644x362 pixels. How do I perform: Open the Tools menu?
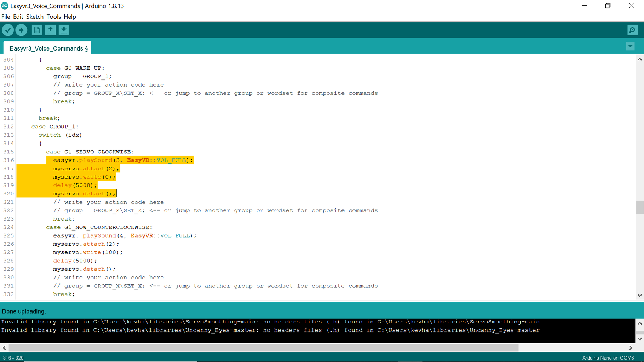(x=54, y=17)
